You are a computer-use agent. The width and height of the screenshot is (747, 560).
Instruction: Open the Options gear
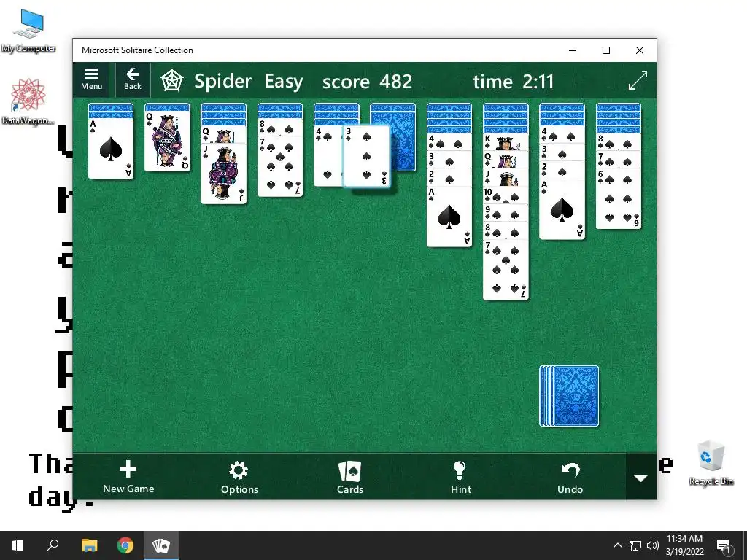click(239, 477)
